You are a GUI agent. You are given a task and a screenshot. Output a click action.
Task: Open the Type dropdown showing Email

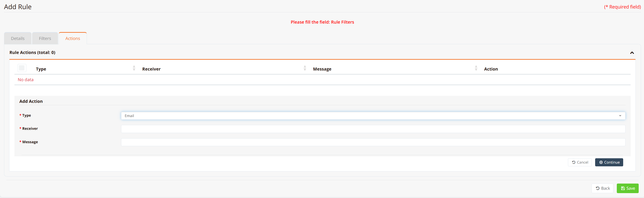click(x=373, y=116)
